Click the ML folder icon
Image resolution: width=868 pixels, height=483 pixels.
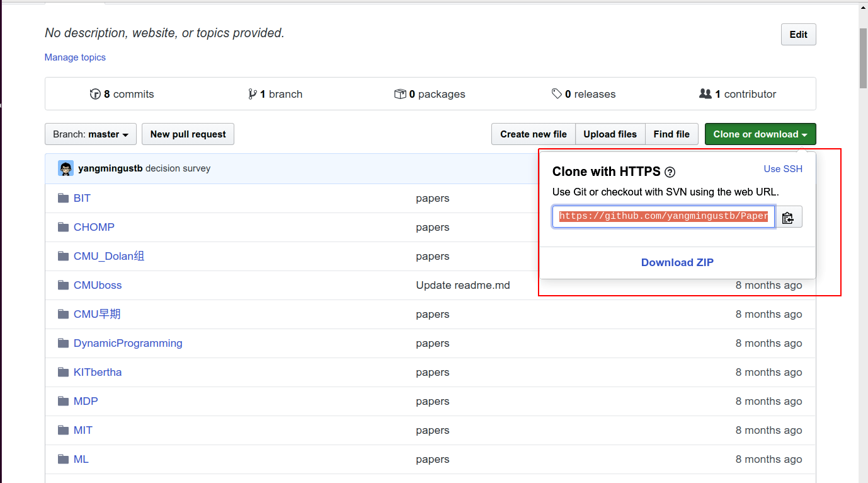(63, 459)
